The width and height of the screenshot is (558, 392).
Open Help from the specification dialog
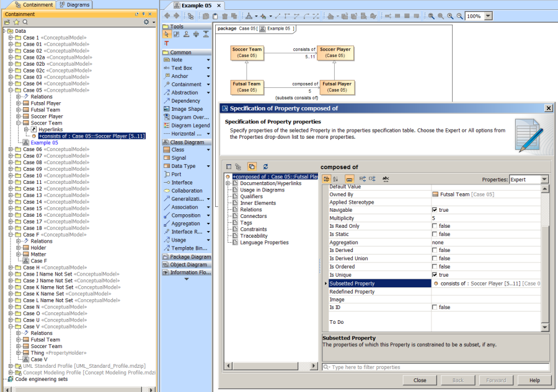[534, 380]
